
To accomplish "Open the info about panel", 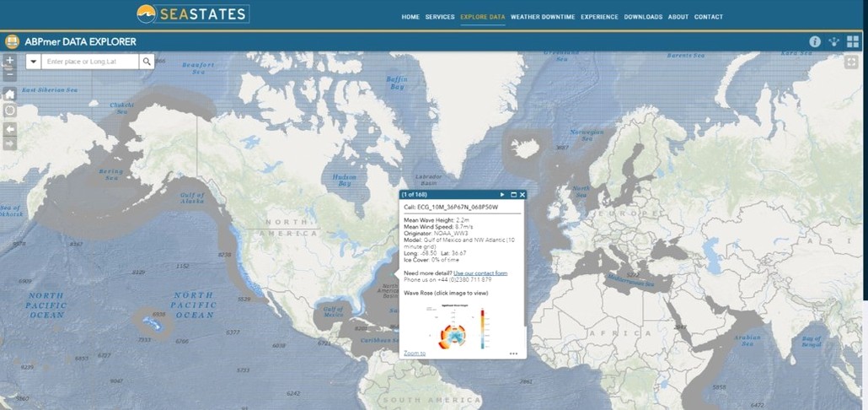I will [815, 41].
